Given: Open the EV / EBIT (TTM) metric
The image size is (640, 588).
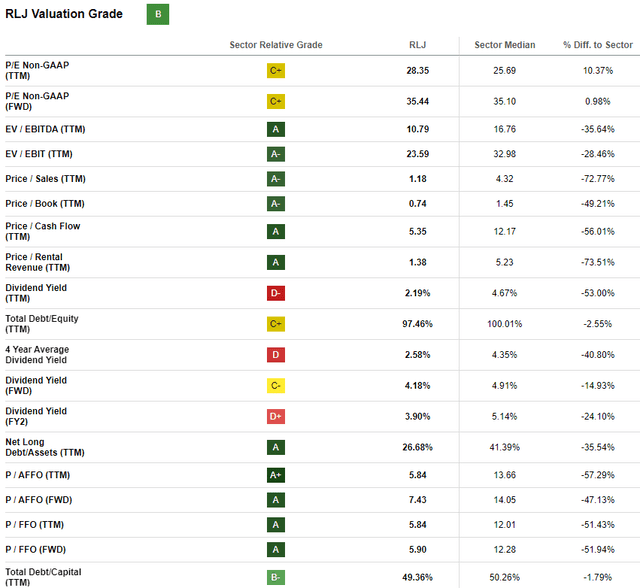Looking at the screenshot, I should pos(39,154).
